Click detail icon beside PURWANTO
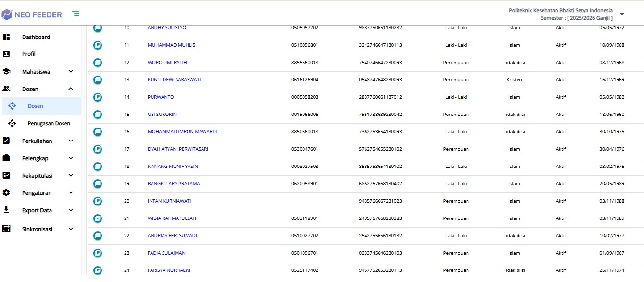The height and width of the screenshot is (282, 644). (98, 97)
